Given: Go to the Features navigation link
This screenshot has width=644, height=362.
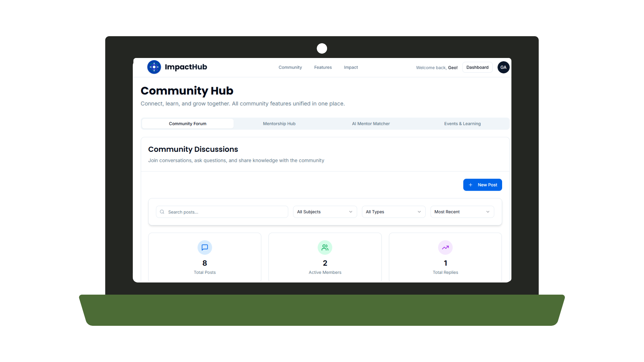Looking at the screenshot, I should [323, 67].
